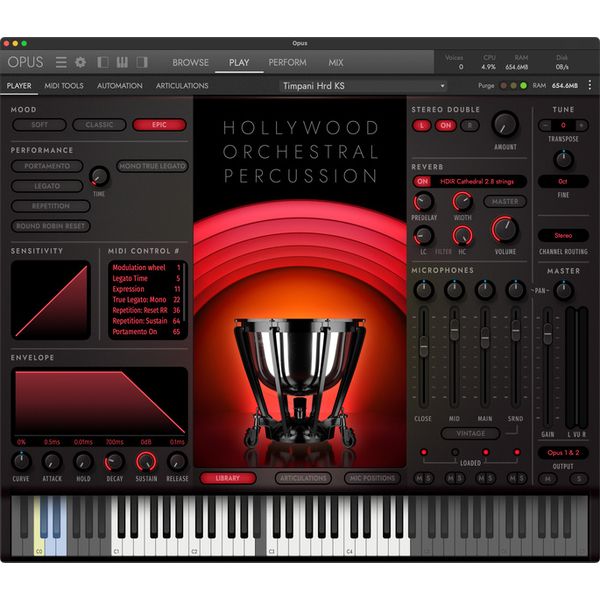Open the HDIR Cathedral reverb preset selector
The height and width of the screenshot is (600, 600).
pyautogui.click(x=477, y=181)
